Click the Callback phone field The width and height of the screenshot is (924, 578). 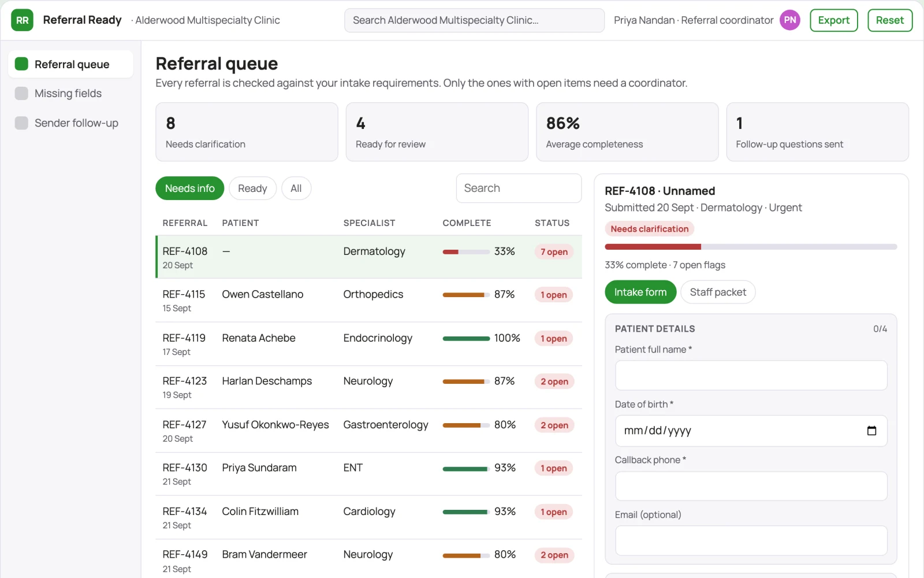pyautogui.click(x=751, y=486)
